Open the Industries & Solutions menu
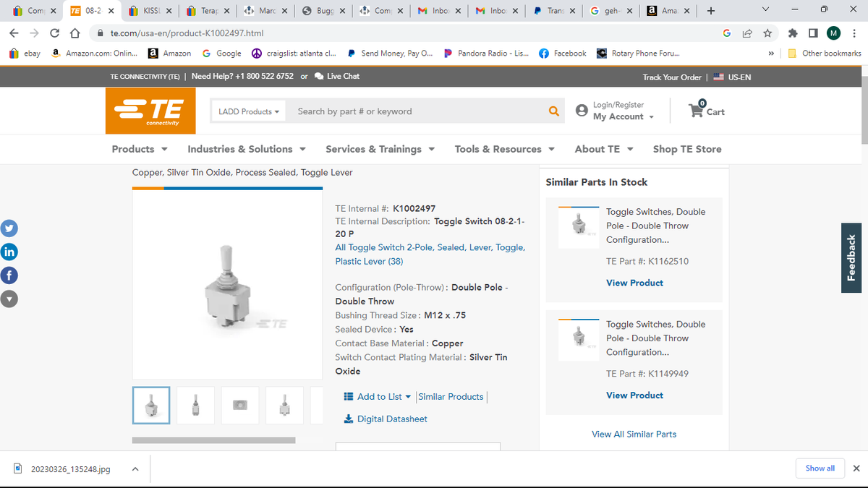The image size is (868, 488). tap(247, 149)
